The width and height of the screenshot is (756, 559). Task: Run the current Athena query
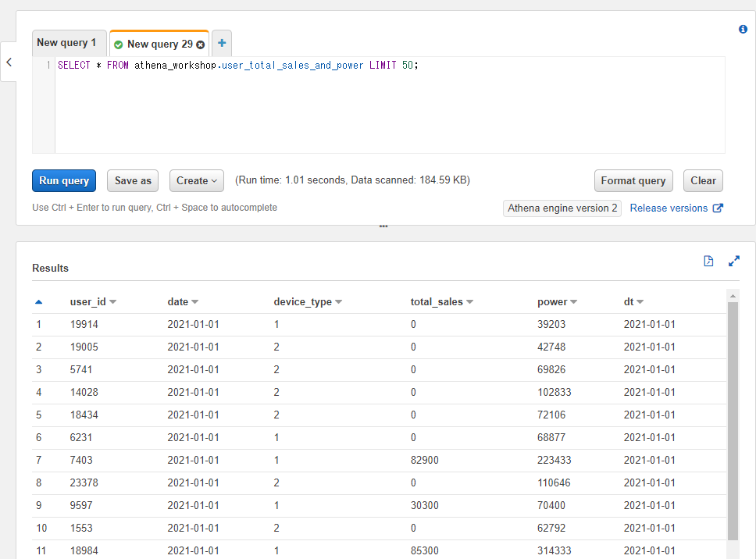63,180
